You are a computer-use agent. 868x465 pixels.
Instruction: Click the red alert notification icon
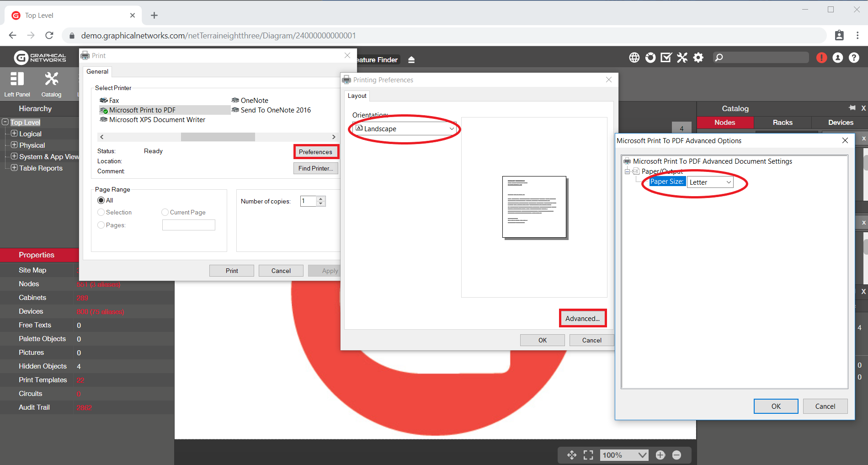click(821, 58)
